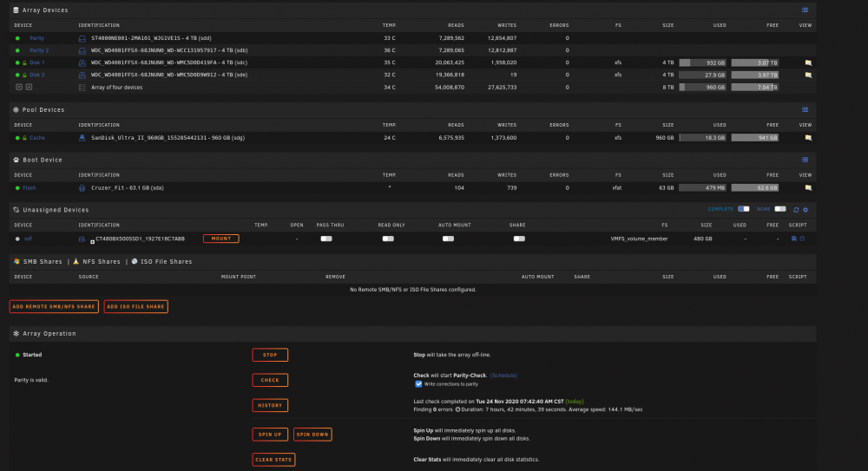Click Add ISO File Share button
The height and width of the screenshot is (471, 868).
[135, 306]
